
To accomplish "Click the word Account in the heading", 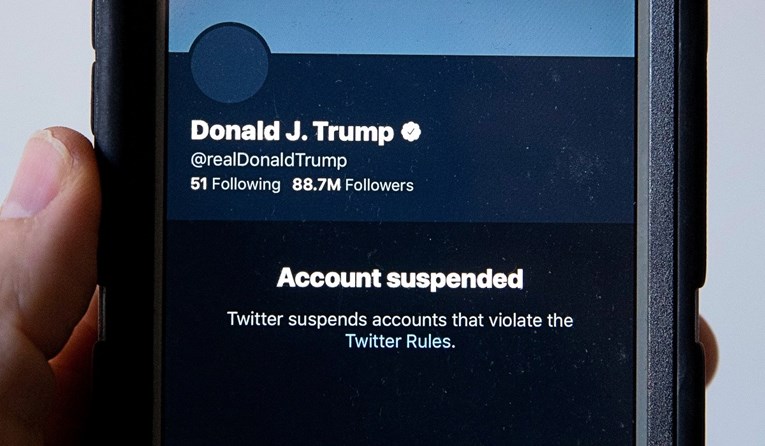I will pos(329,278).
